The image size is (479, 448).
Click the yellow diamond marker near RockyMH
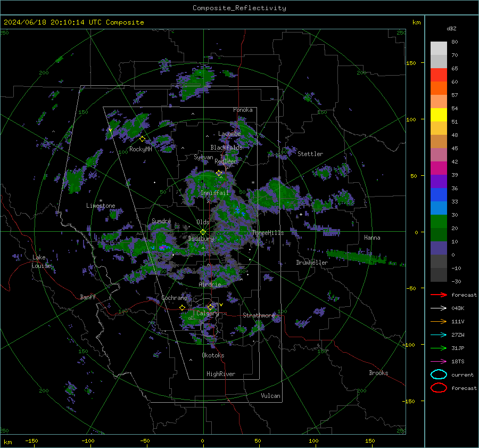pyautogui.click(x=142, y=139)
